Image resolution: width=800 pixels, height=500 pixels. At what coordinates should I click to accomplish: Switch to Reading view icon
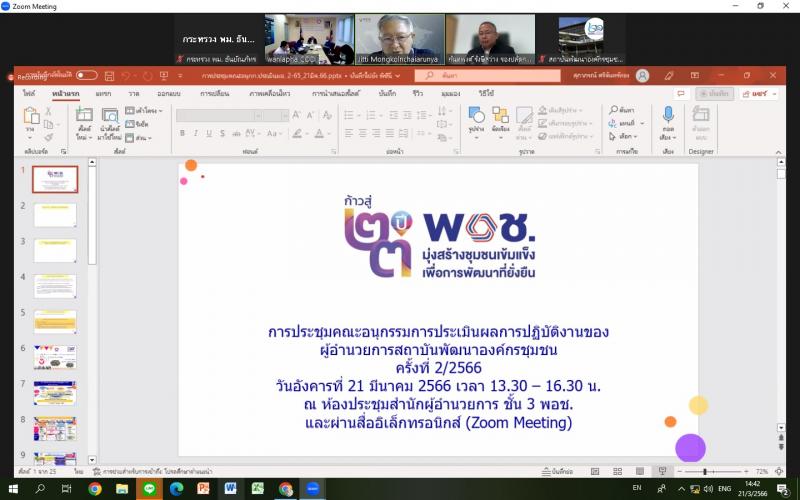[640, 471]
